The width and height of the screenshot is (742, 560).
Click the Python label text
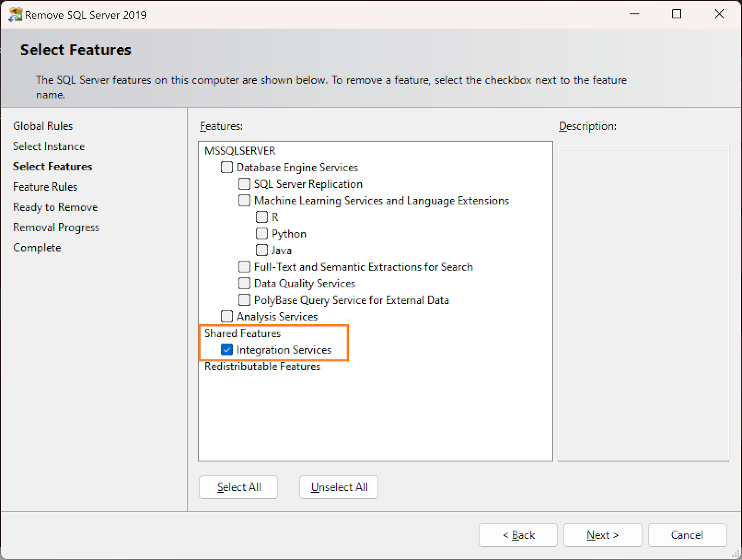(x=289, y=234)
